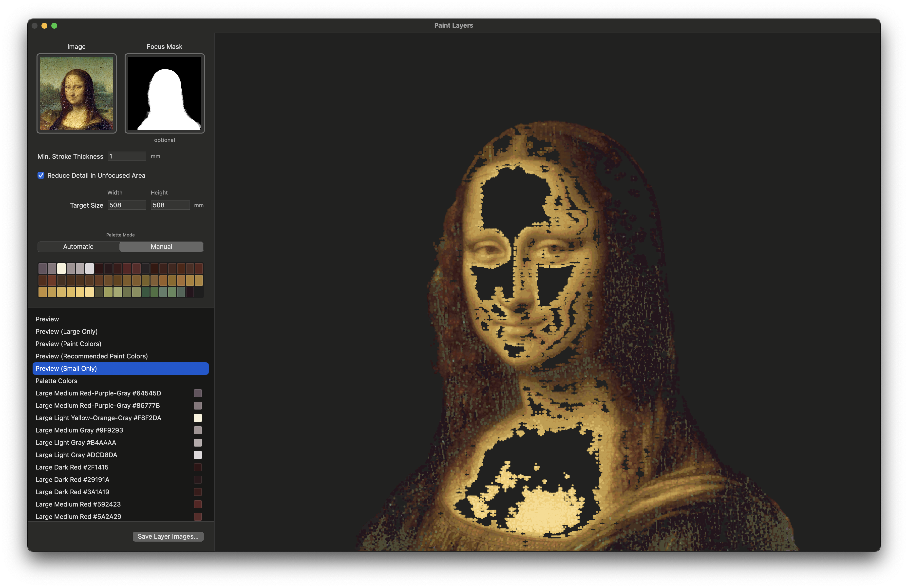Click the Target Size Width field

[127, 205]
